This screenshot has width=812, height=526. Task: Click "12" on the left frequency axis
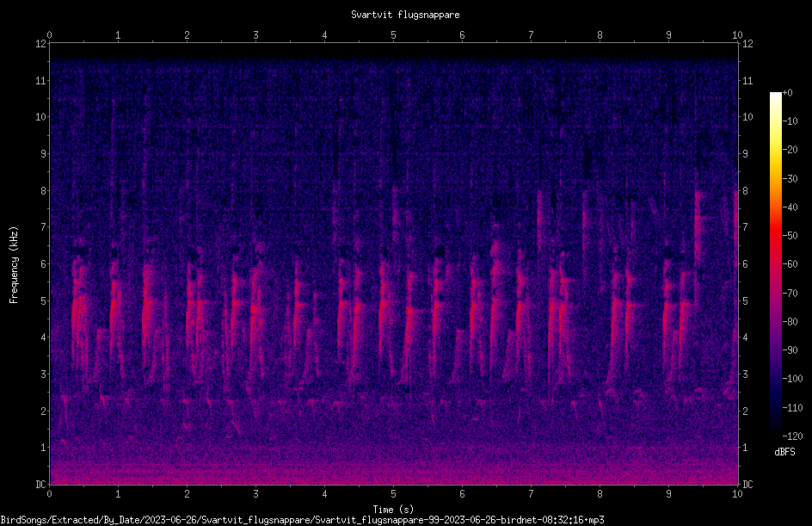tap(40, 44)
